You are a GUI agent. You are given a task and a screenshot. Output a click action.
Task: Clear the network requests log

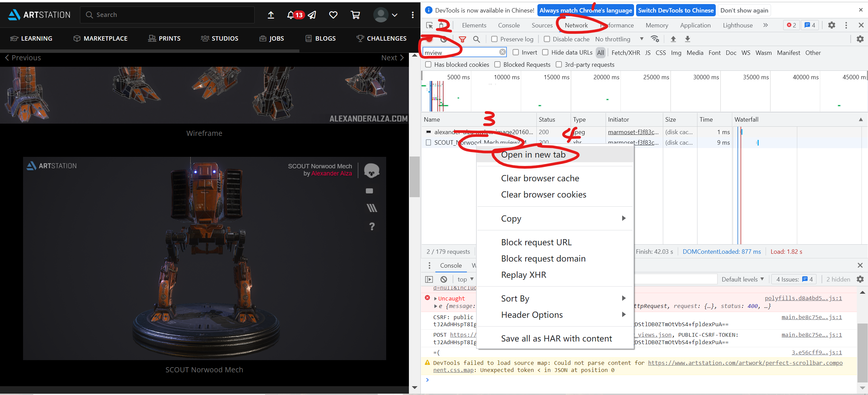[443, 39]
